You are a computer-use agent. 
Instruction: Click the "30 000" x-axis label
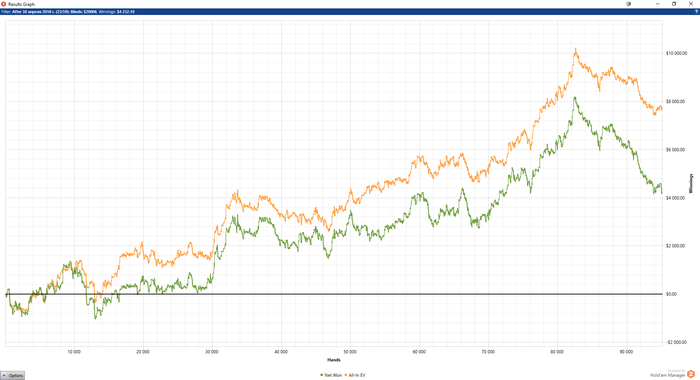point(212,352)
